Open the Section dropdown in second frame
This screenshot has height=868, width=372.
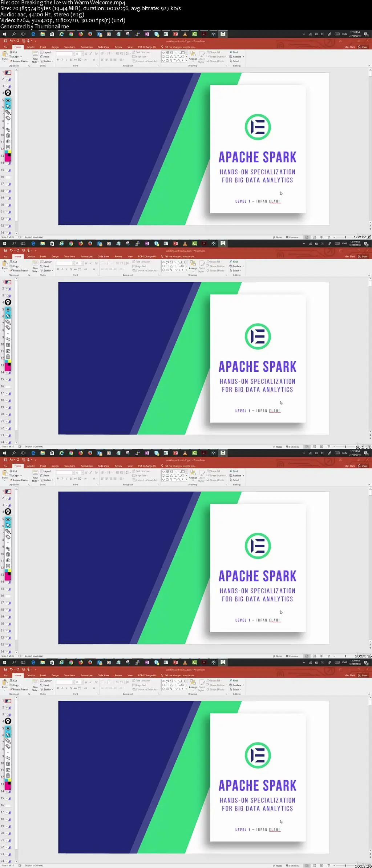click(x=46, y=271)
